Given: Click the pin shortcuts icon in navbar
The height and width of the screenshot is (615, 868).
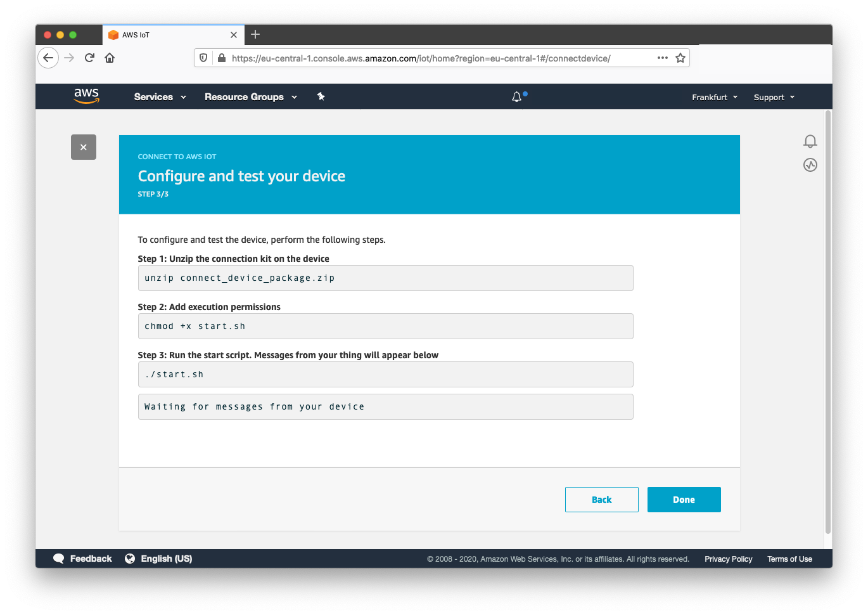Looking at the screenshot, I should [321, 96].
